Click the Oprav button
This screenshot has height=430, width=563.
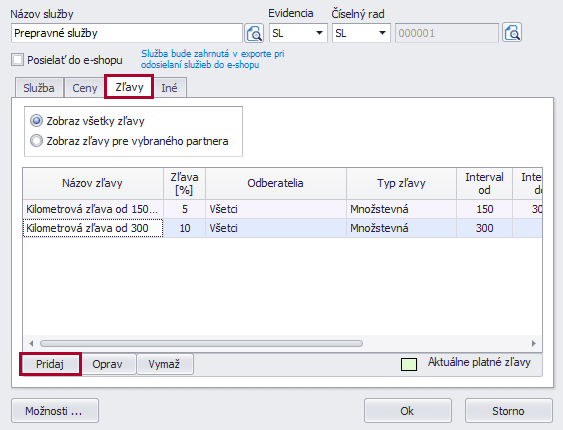point(107,364)
